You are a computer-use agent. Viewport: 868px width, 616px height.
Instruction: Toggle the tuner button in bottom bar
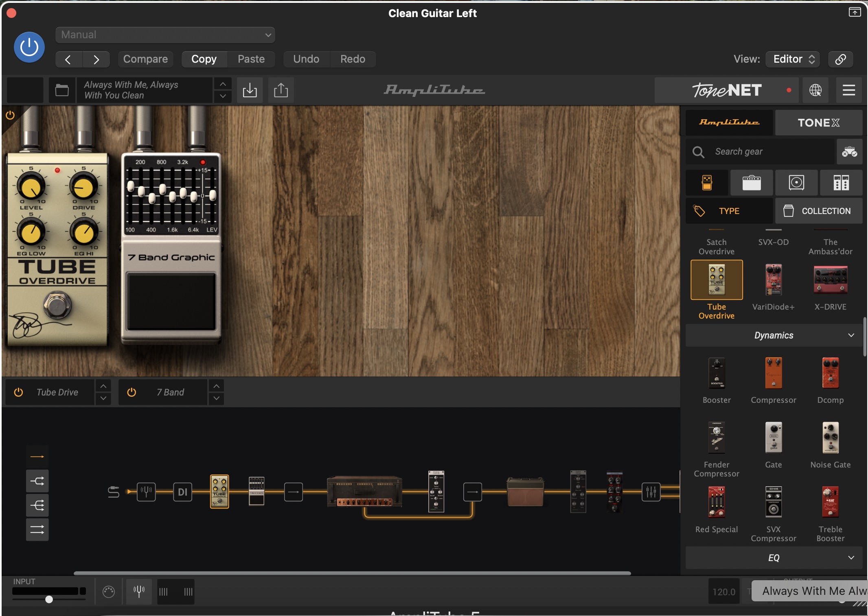139,591
